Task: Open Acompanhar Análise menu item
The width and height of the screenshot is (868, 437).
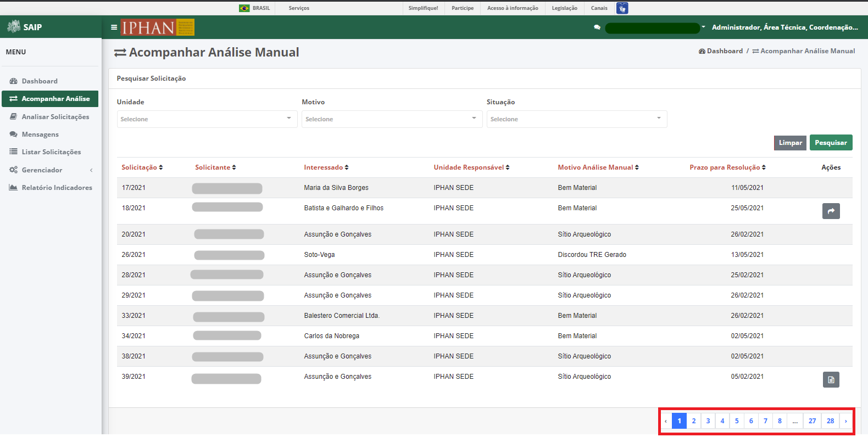Action: (x=50, y=99)
